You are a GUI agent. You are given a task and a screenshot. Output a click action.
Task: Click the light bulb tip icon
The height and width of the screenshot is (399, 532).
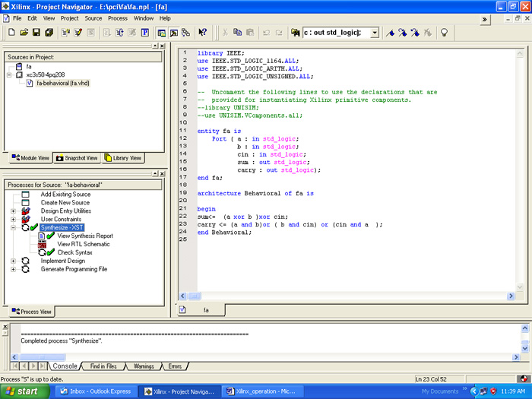[444, 33]
